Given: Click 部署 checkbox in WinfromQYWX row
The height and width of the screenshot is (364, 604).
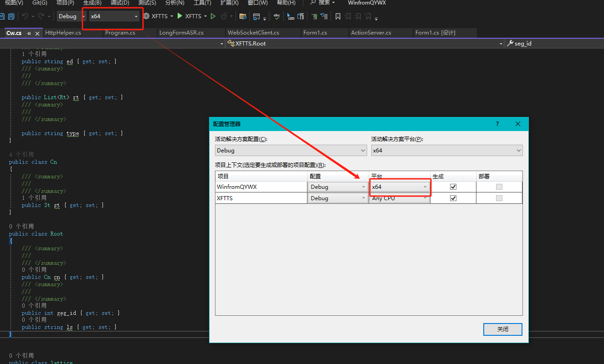Looking at the screenshot, I should (499, 187).
